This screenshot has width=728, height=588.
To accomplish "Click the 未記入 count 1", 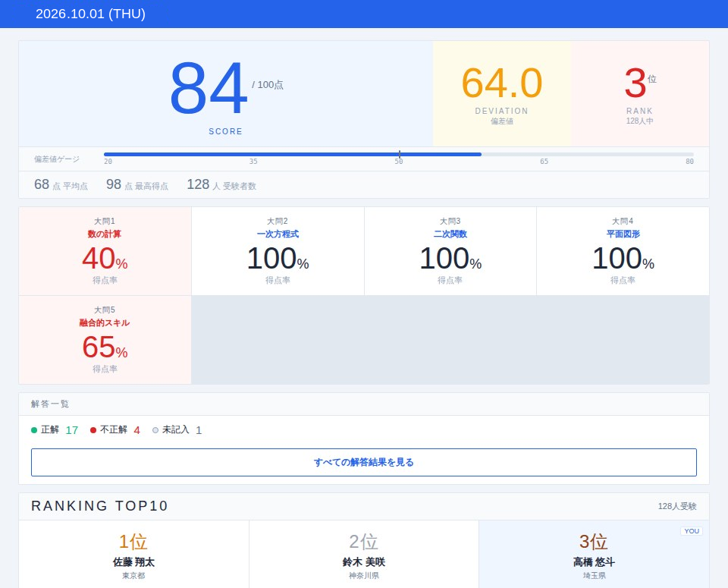I will (199, 430).
